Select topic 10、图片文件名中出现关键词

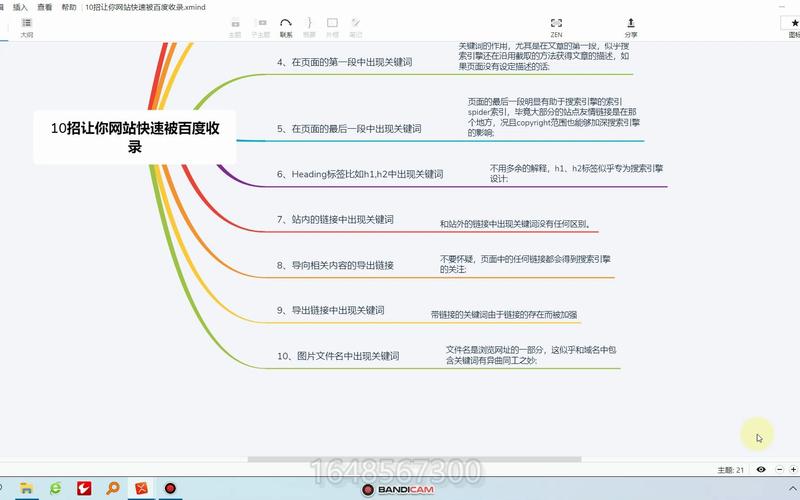click(338, 356)
